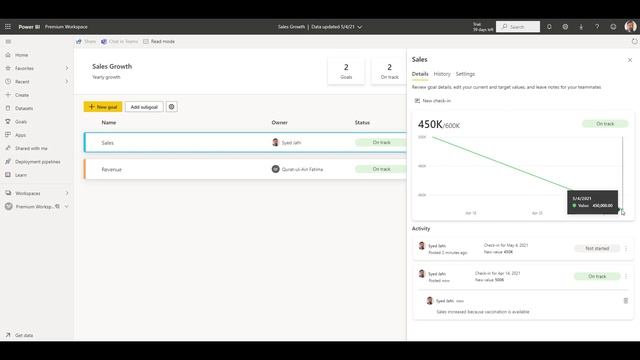Open Goals in sidebar
Image resolution: width=640 pixels, height=360 pixels.
click(21, 122)
